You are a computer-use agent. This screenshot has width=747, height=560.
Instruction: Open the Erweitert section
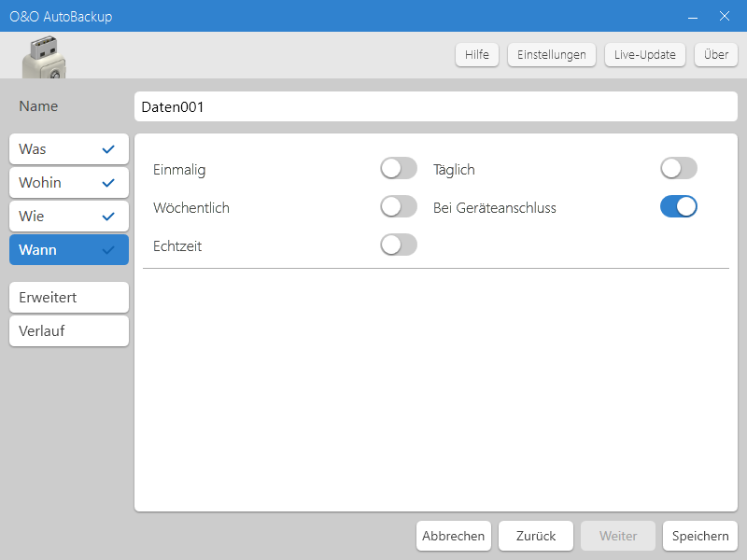[x=69, y=297]
